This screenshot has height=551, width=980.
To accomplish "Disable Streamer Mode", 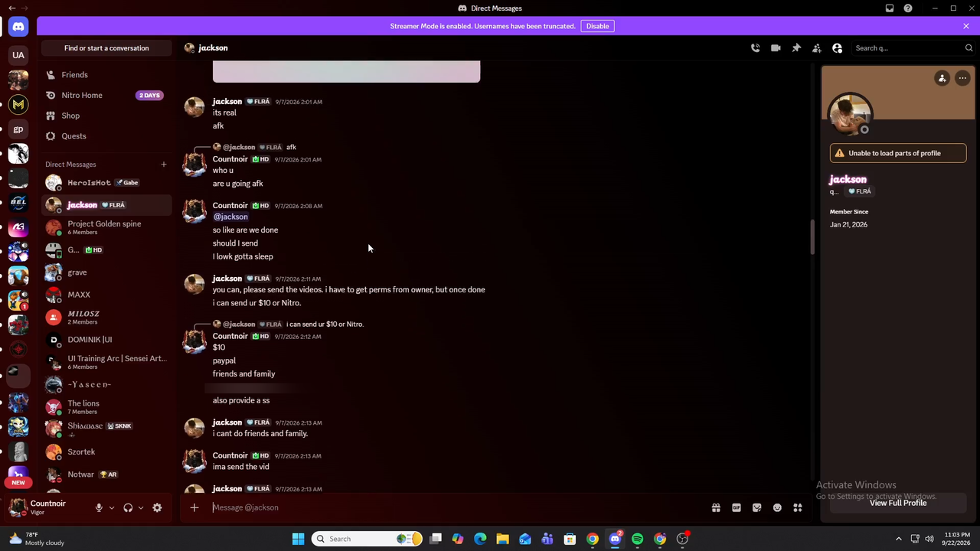I will pyautogui.click(x=597, y=26).
